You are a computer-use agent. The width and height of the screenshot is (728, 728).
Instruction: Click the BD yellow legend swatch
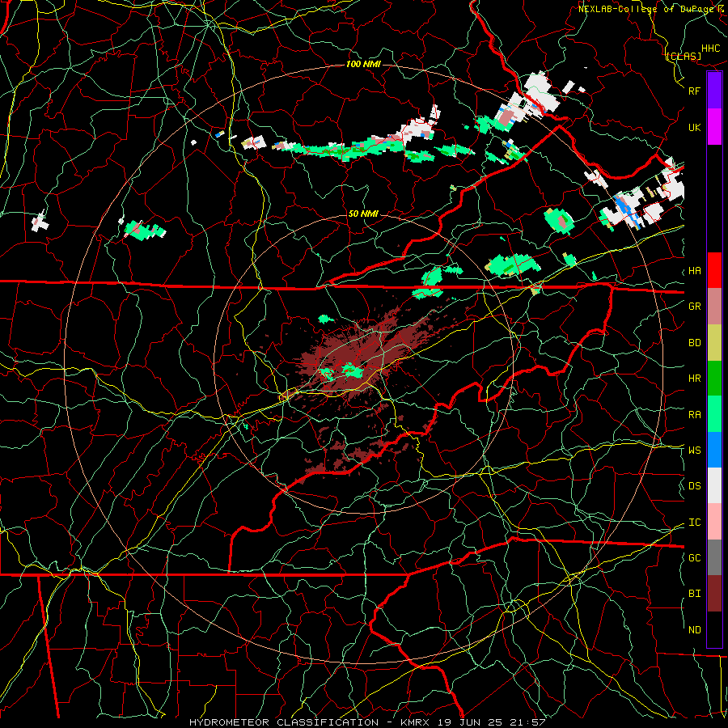pyautogui.click(x=714, y=343)
